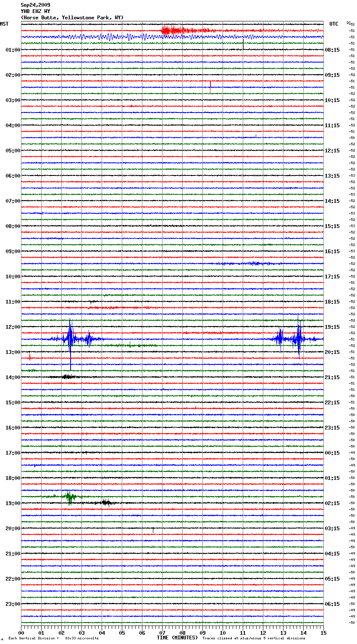Click the UTC timezone label
Viewport: 357px width, 644px height.
[x=334, y=24]
